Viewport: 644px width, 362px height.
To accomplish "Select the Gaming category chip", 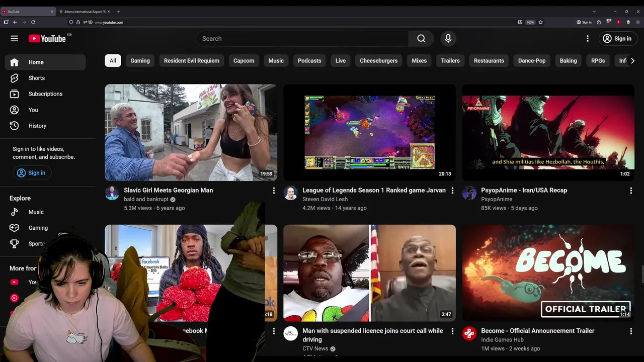I will (x=140, y=61).
